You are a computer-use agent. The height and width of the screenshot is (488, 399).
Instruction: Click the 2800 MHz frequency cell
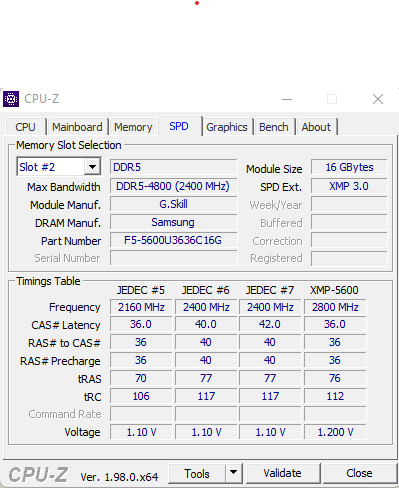click(335, 307)
